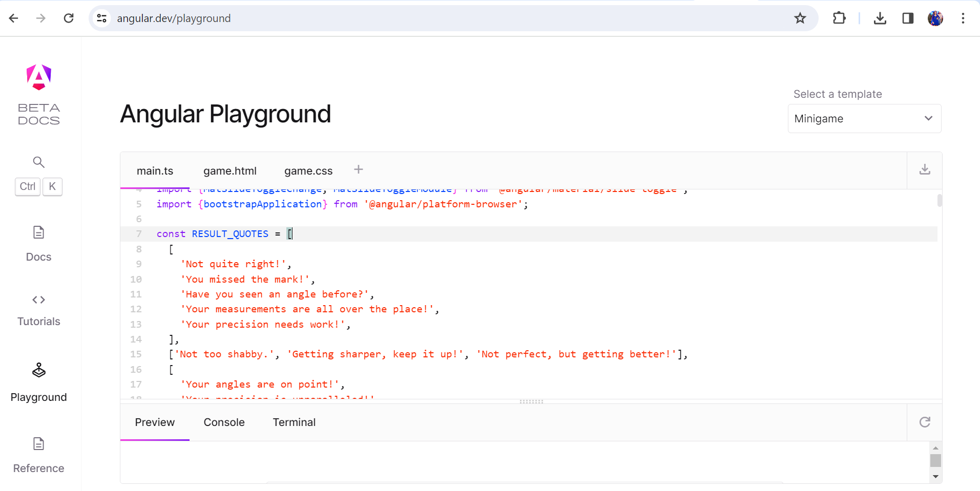Open the Chrome three-dot menu
This screenshot has width=980, height=491.
click(963, 18)
